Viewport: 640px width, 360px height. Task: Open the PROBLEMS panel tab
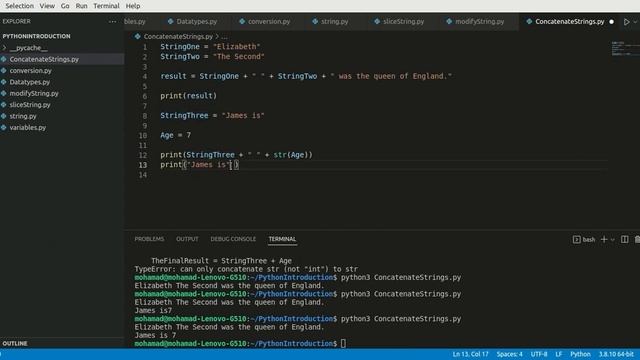[149, 239]
